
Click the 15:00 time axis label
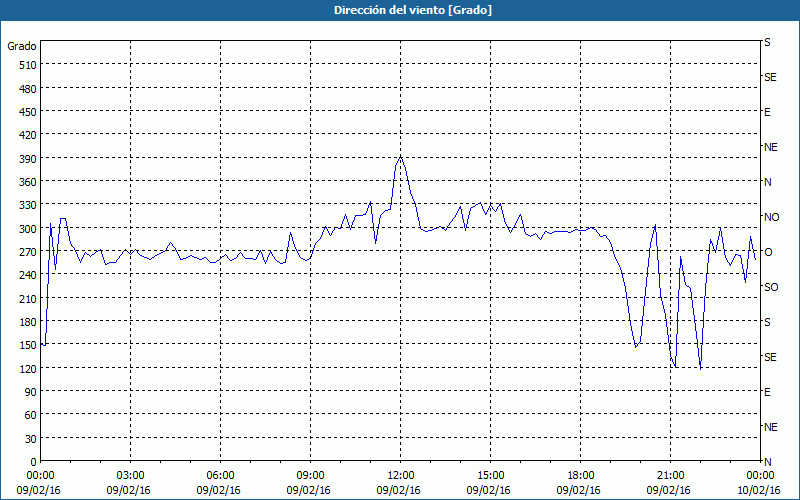pos(490,476)
